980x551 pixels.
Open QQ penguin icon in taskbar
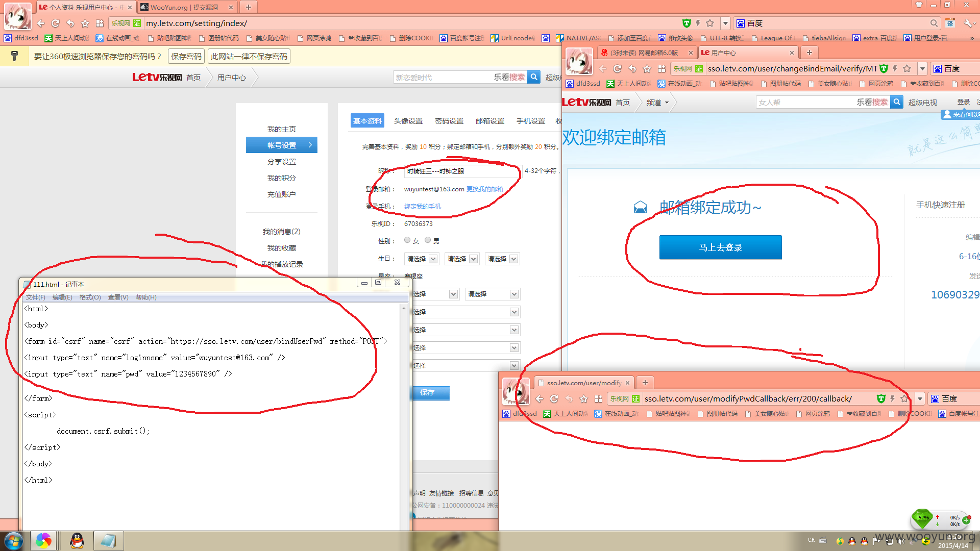[77, 541]
